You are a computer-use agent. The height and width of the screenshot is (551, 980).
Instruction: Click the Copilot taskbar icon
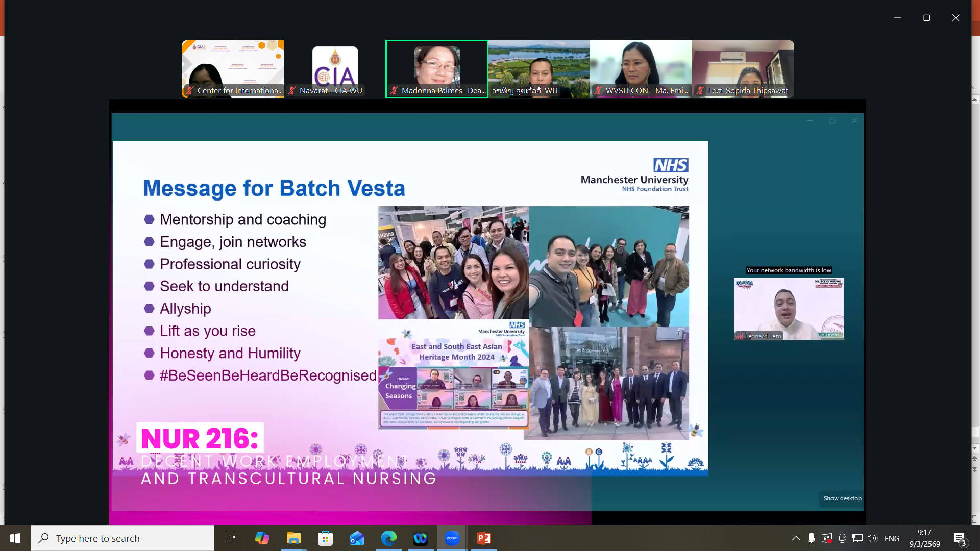pos(262,538)
